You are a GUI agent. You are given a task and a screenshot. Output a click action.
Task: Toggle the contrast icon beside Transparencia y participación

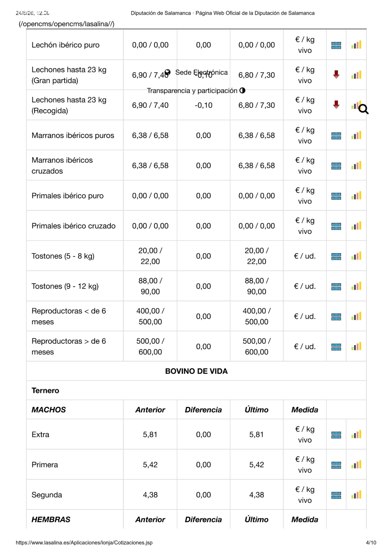tap(242, 91)
